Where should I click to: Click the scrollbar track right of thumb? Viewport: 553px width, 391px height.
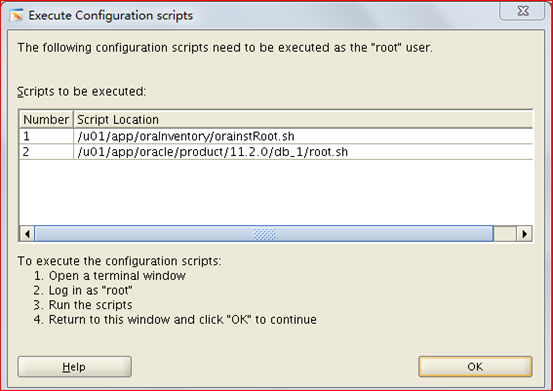[x=505, y=234]
